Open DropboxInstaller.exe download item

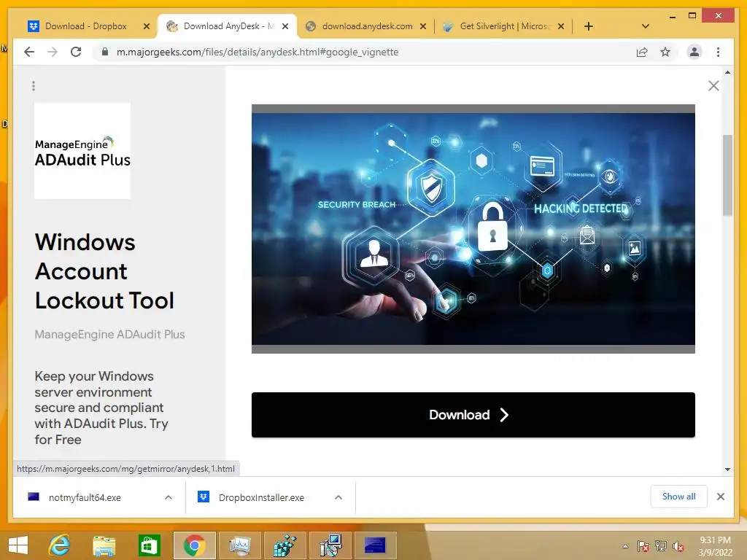click(x=261, y=497)
